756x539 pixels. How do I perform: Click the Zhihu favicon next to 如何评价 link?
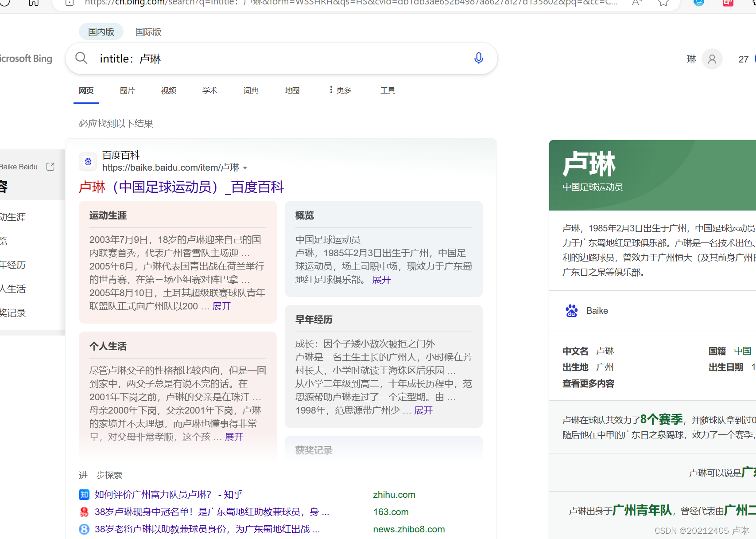pos(84,495)
